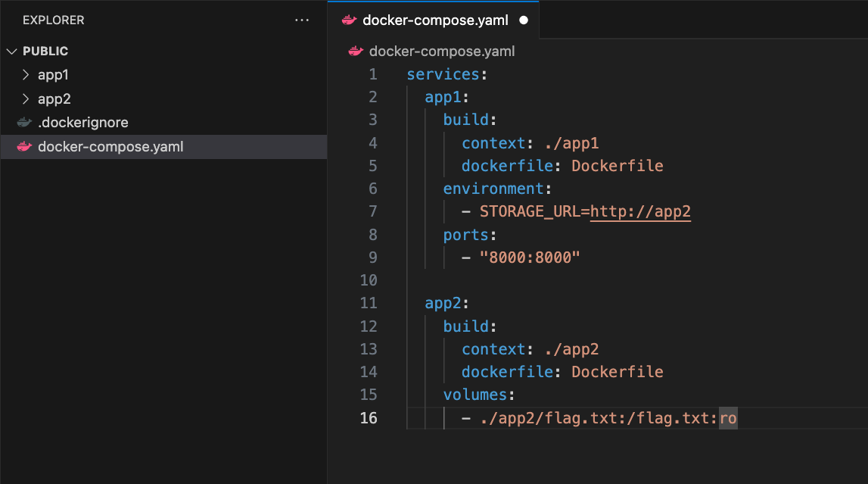Viewport: 868px width, 484px height.
Task: Click the services key on line 1
Action: click(443, 74)
